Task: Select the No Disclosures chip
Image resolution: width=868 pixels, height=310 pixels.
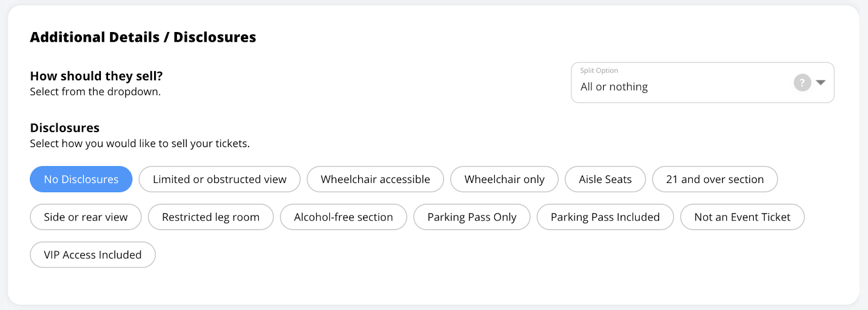Action: pyautogui.click(x=81, y=179)
